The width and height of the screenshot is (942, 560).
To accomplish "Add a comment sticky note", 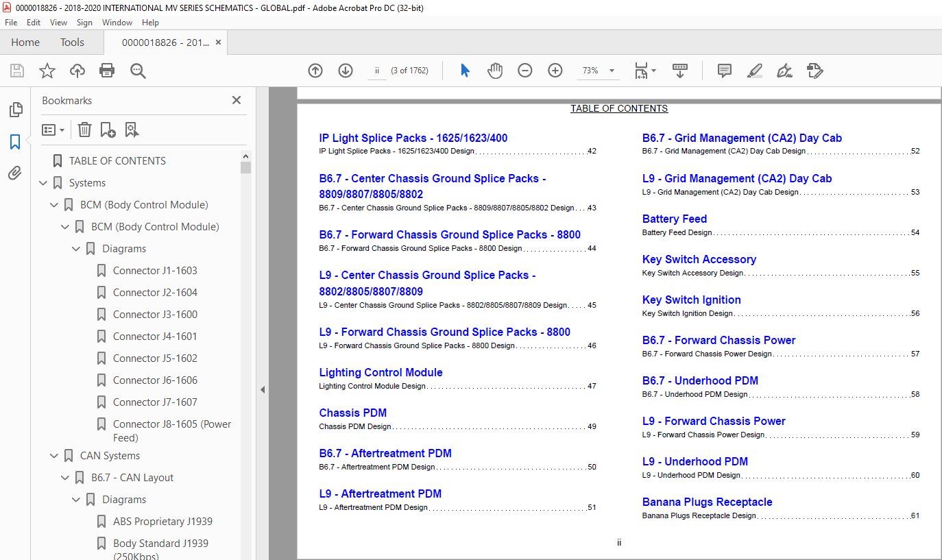I will pyautogui.click(x=725, y=71).
